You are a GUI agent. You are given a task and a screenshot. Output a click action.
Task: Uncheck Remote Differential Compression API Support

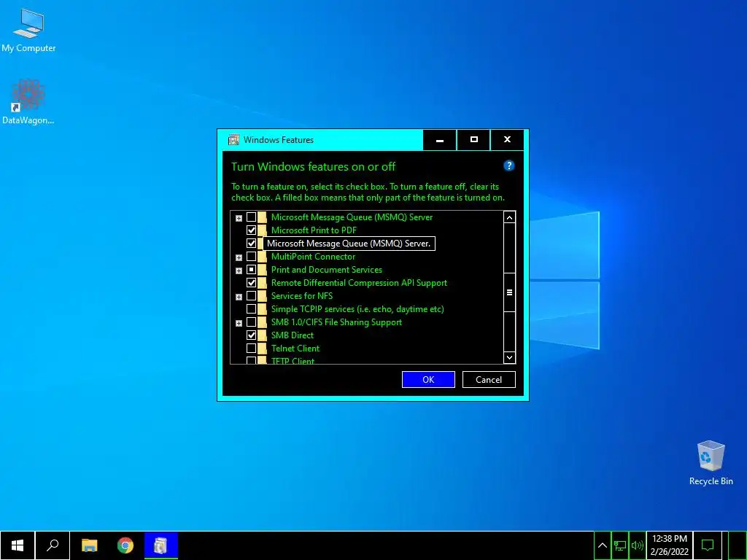pyautogui.click(x=251, y=283)
